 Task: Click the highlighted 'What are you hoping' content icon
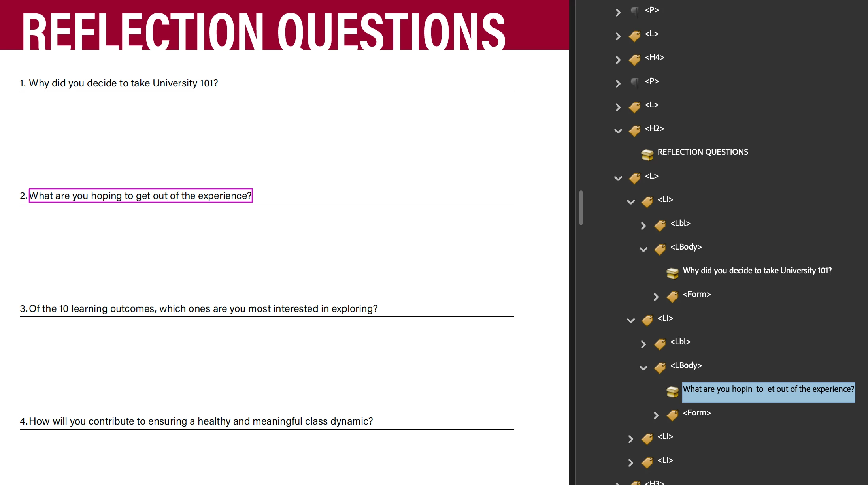673,391
